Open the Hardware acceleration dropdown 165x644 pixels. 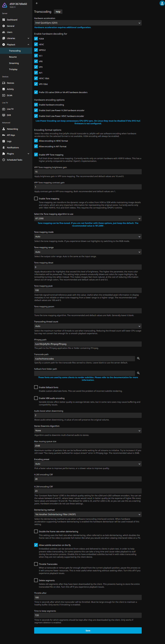[88, 23]
